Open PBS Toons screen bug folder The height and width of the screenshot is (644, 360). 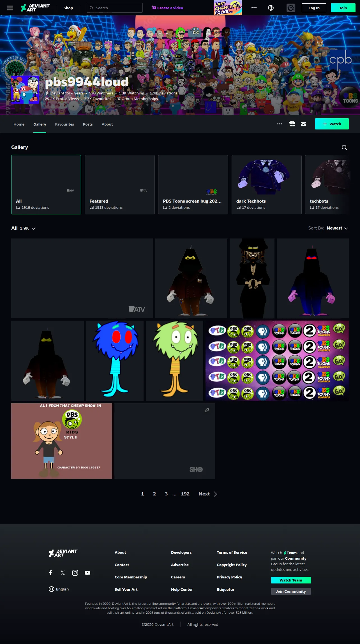point(193,185)
